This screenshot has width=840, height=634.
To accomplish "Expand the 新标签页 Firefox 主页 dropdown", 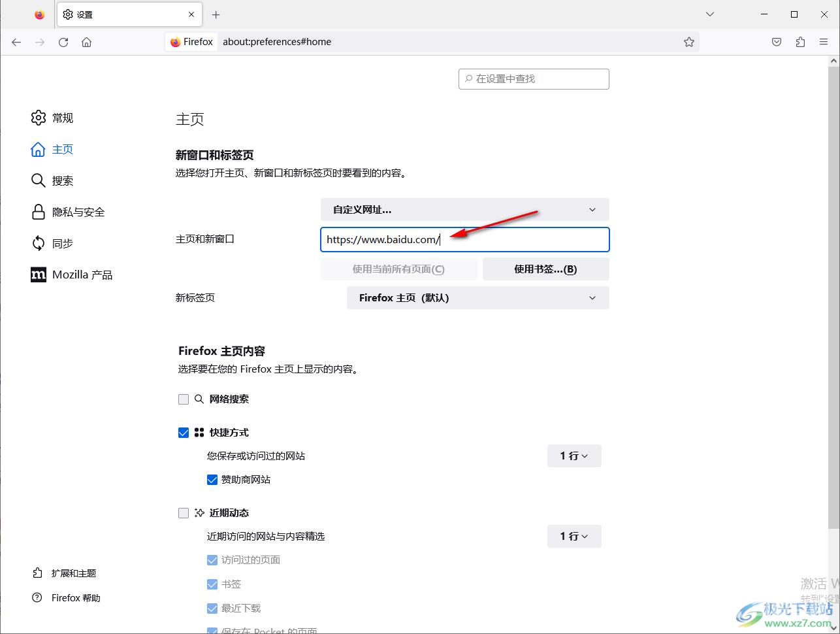I will click(x=477, y=297).
